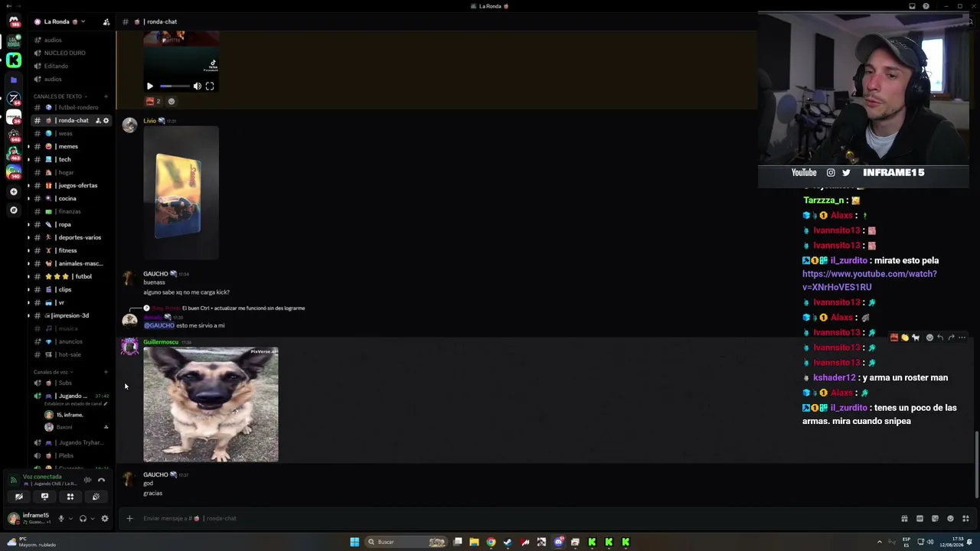Deafen audio with headphones icon
The height and width of the screenshot is (551, 980).
click(83, 518)
